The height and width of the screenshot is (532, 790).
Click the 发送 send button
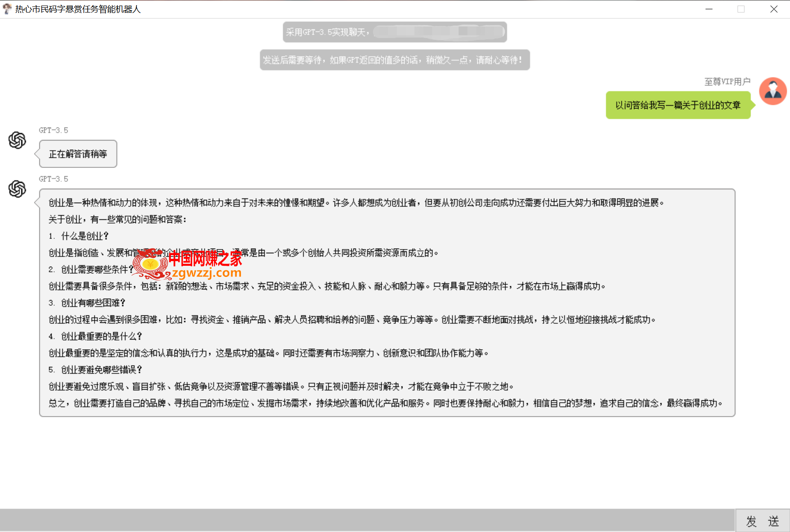(x=763, y=521)
